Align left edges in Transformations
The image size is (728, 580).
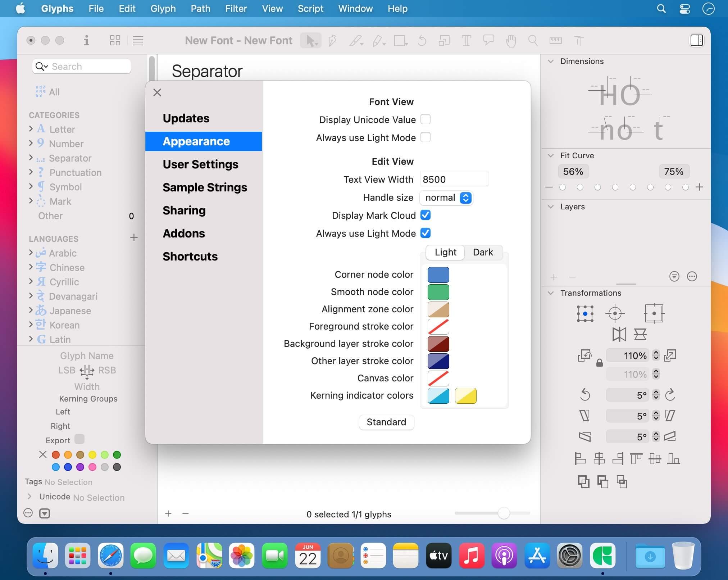click(580, 458)
